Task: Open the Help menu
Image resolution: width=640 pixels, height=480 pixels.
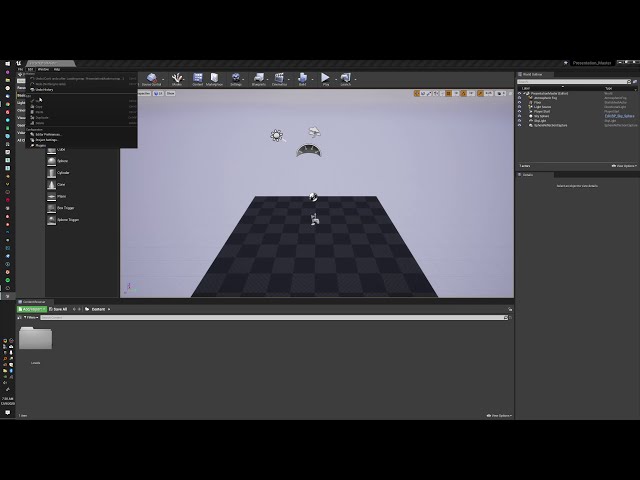Action: 57,69
